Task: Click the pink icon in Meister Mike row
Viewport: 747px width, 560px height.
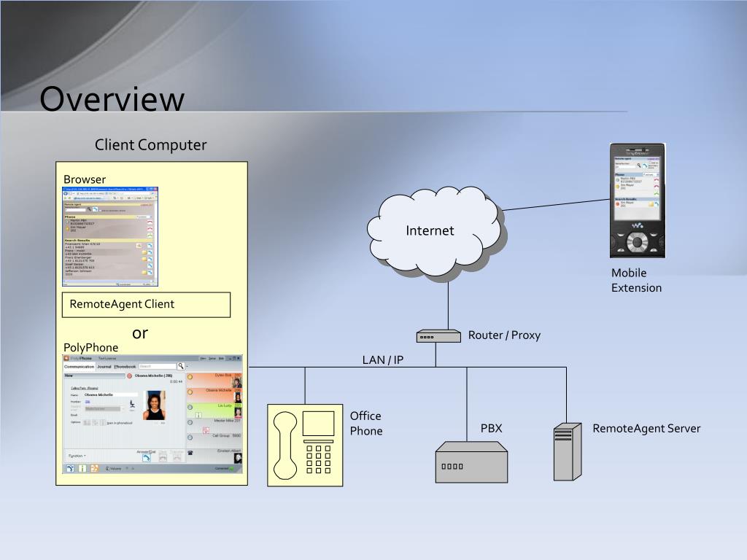Action: 206,430
